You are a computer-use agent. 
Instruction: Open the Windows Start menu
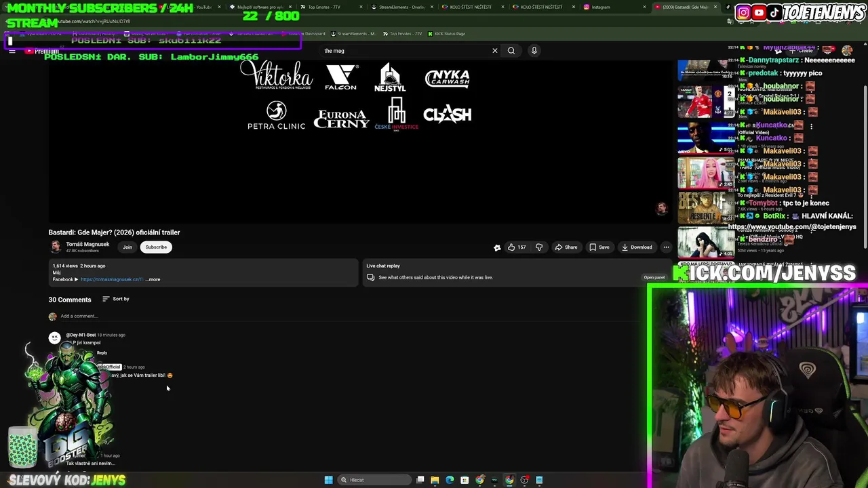[x=328, y=480]
